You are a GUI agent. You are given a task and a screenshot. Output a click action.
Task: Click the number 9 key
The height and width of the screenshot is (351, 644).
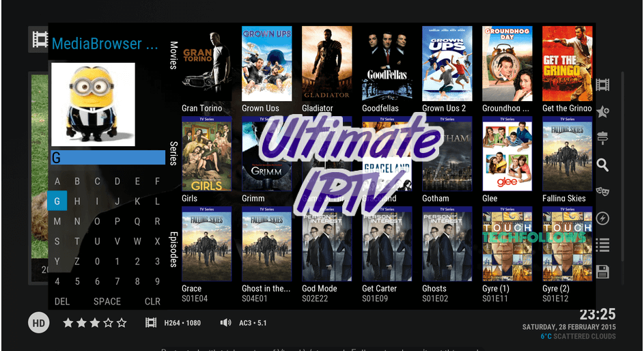pos(157,281)
